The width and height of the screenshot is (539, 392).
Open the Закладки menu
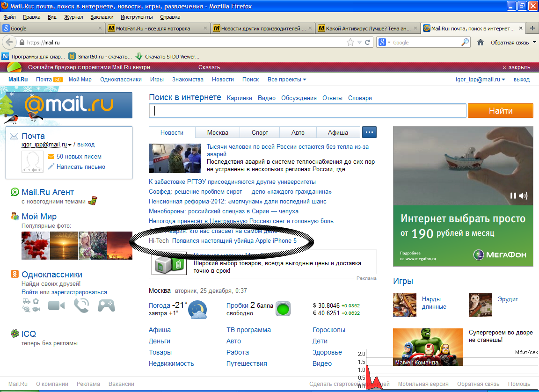[x=102, y=17]
